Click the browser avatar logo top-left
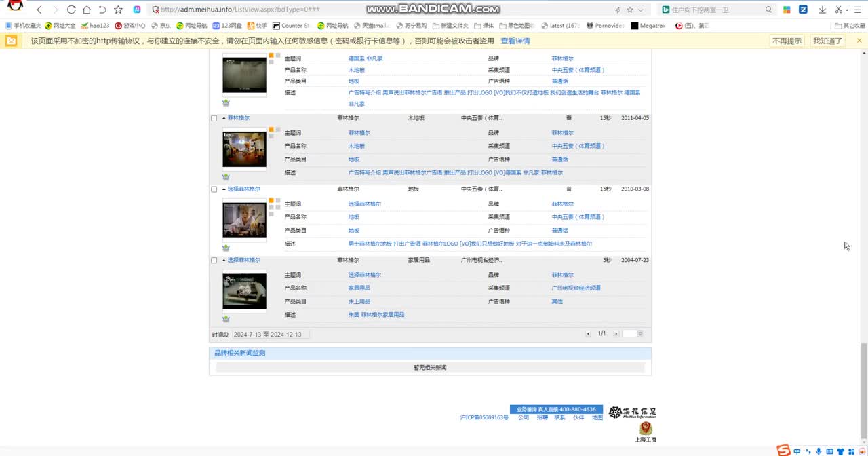The width and height of the screenshot is (868, 456). [15, 7]
